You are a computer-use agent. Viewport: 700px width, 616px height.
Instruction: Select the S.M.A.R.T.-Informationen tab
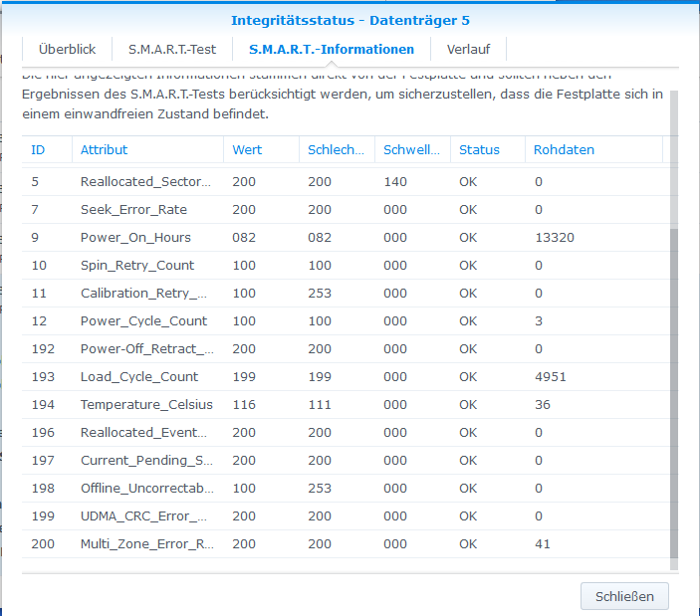(332, 49)
